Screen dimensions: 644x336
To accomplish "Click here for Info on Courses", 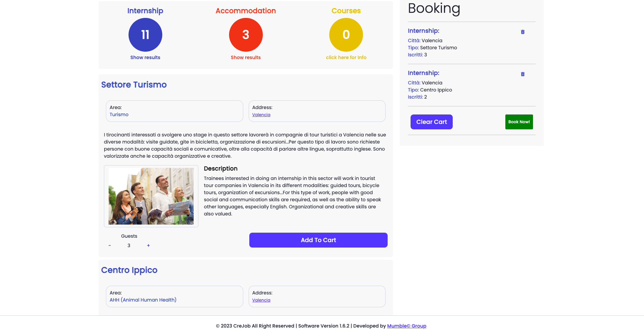I will click(x=346, y=57).
